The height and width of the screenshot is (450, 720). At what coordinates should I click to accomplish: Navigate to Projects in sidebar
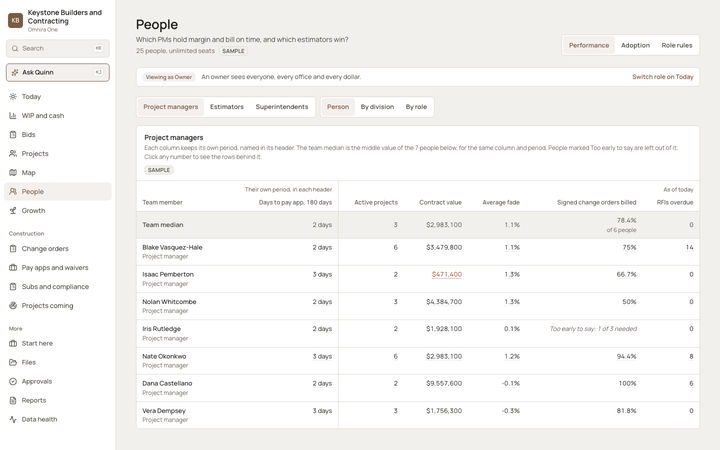58,153
